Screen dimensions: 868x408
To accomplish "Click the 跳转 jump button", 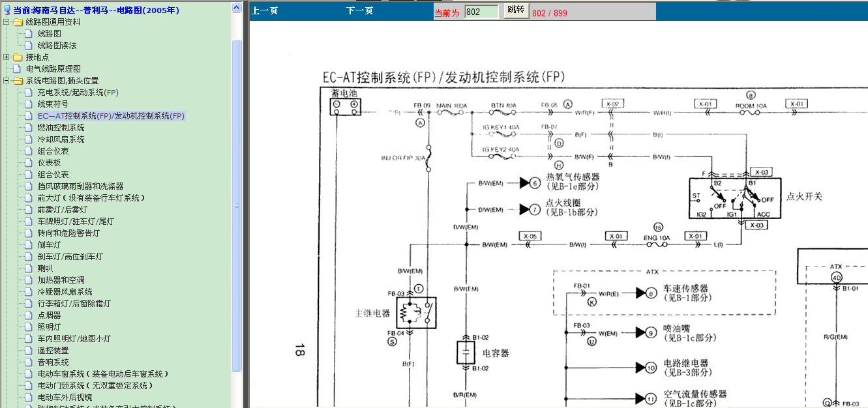I will coord(515,11).
